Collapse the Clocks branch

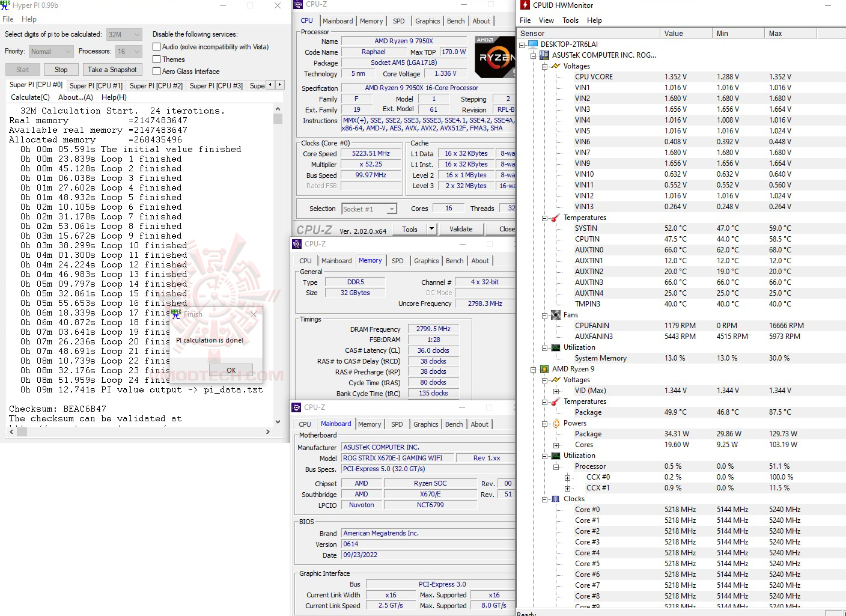545,499
